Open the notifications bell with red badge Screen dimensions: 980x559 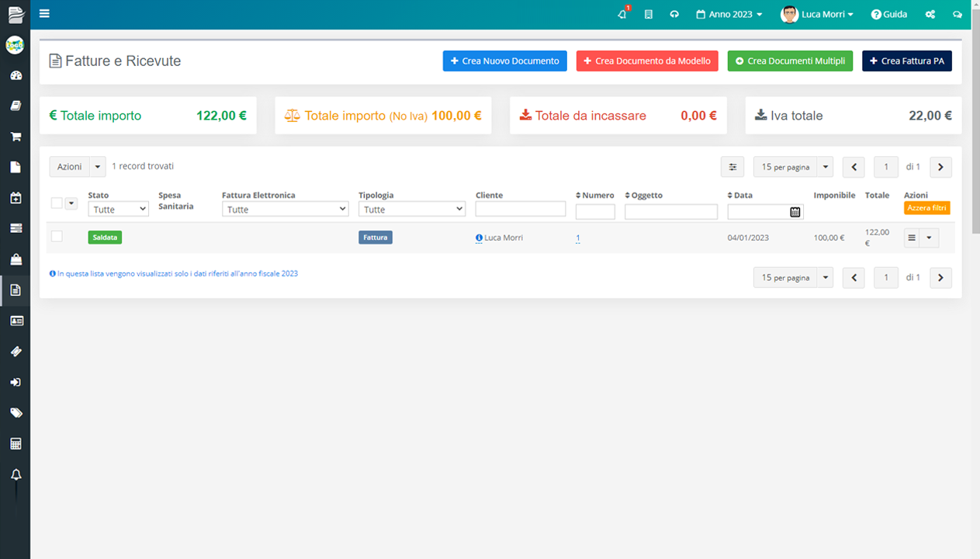point(622,13)
